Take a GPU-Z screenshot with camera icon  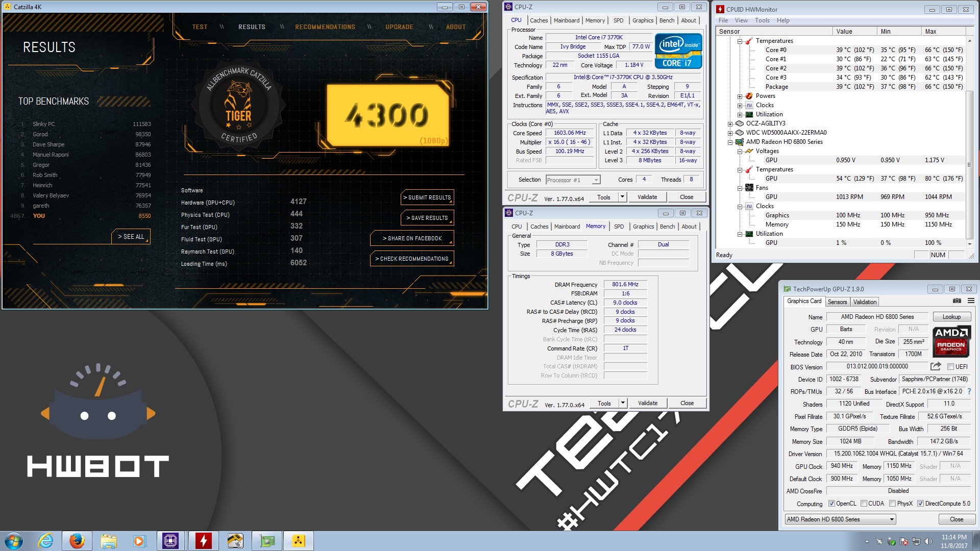coord(957,301)
